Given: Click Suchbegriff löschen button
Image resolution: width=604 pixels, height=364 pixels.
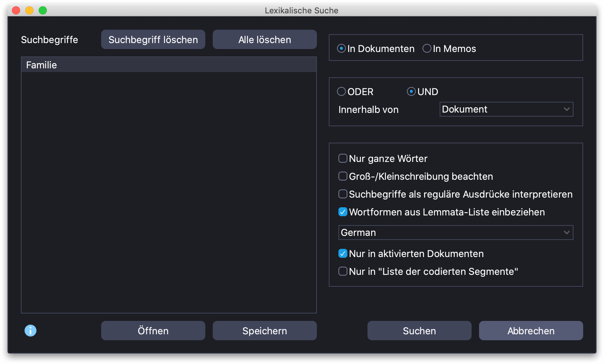Looking at the screenshot, I should pos(153,39).
